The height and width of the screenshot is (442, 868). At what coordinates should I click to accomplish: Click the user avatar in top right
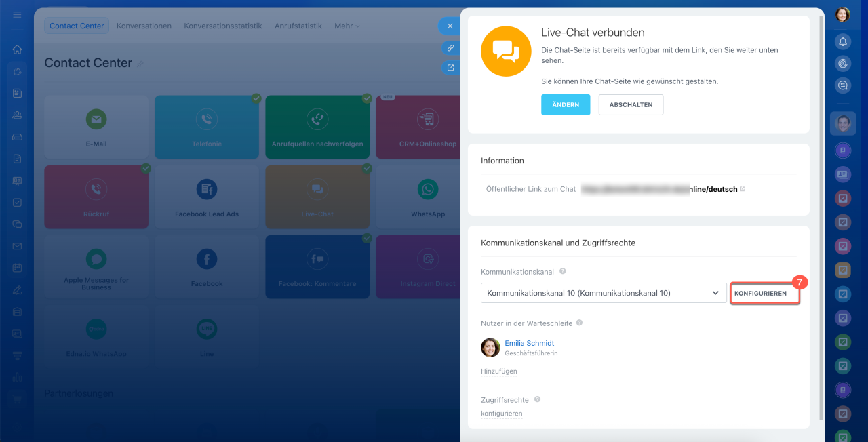coord(842,14)
